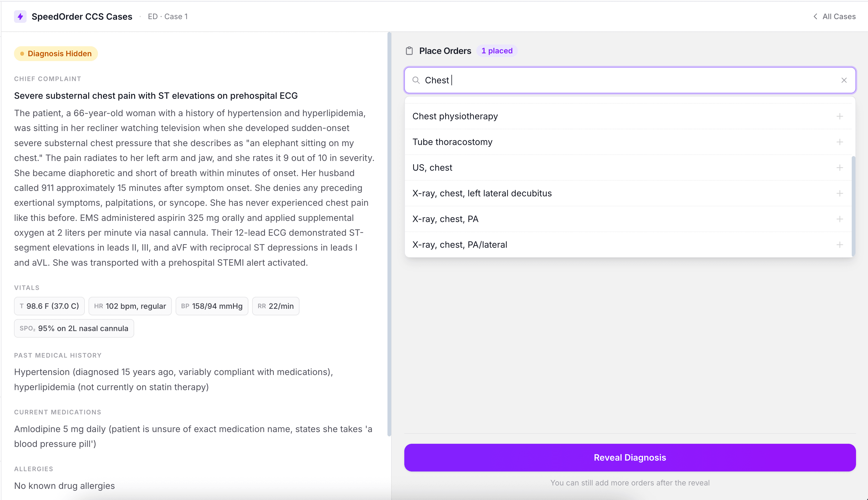
Task: Click the Vitals section heading
Action: pos(27,288)
